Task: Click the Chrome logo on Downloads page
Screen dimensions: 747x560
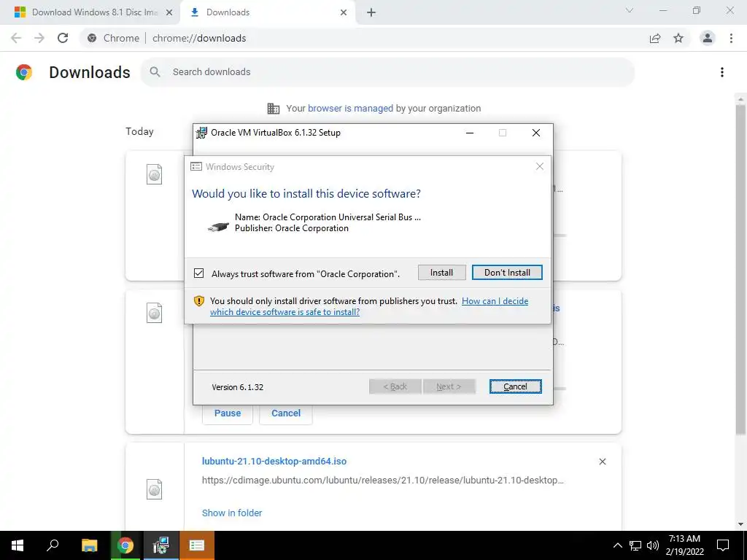Action: 24,72
